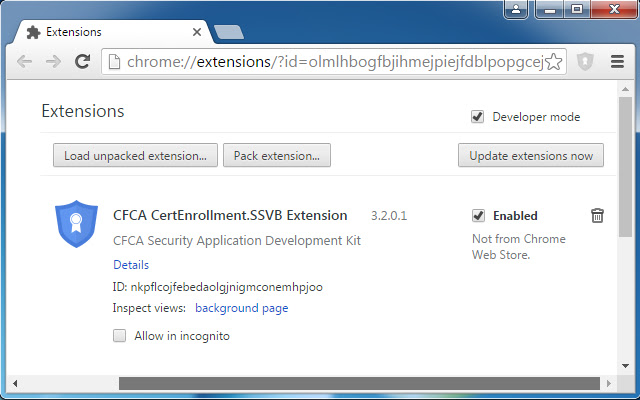Viewport: 640px width, 400px height.
Task: Select the Extensions tab
Action: click(x=110, y=32)
